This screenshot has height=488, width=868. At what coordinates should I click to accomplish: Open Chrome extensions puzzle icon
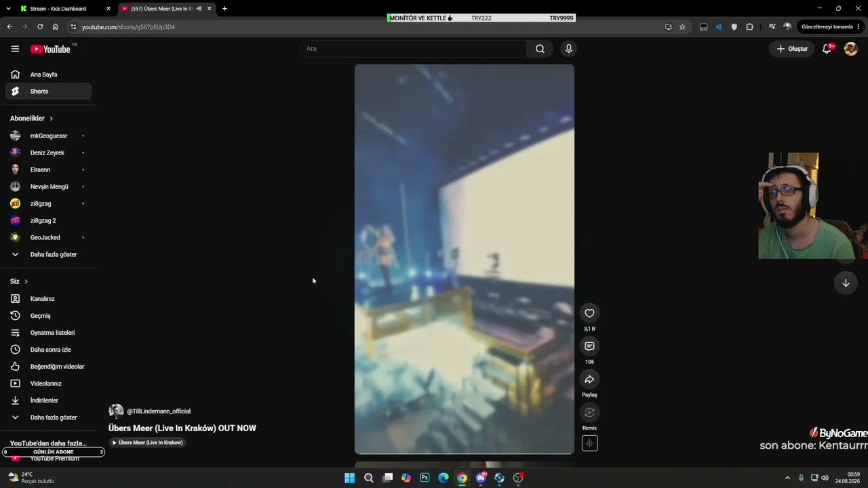749,26
